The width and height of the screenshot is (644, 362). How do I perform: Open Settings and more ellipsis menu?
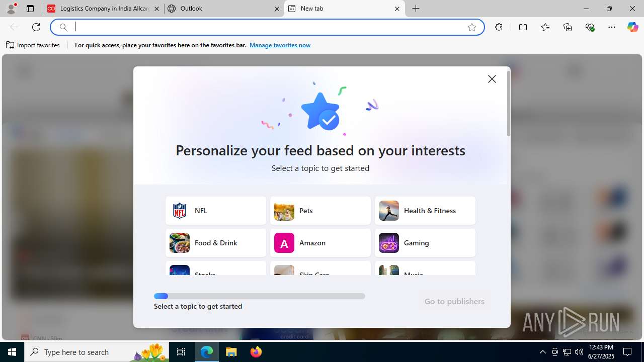pos(612,27)
